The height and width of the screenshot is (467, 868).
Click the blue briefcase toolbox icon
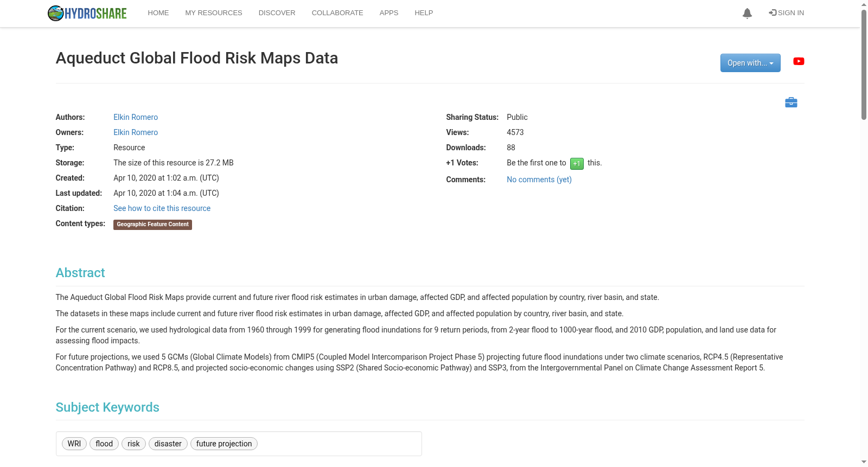point(791,102)
